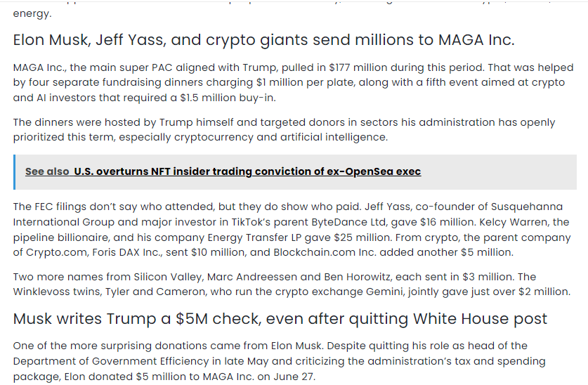
Task: Click the 'Elon Musk, Jeff Yass, and crypto giants' heading
Action: (x=263, y=40)
